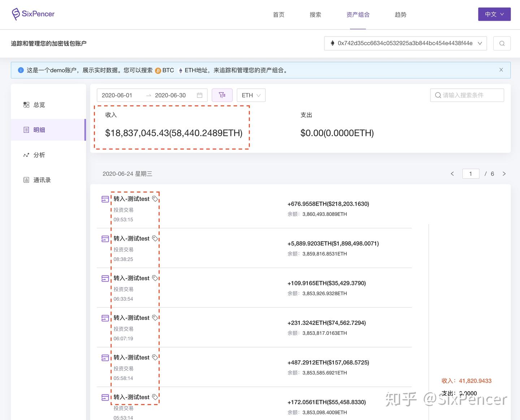
Task: Click the magnifier search icon beside the wallet address
Action: point(502,43)
